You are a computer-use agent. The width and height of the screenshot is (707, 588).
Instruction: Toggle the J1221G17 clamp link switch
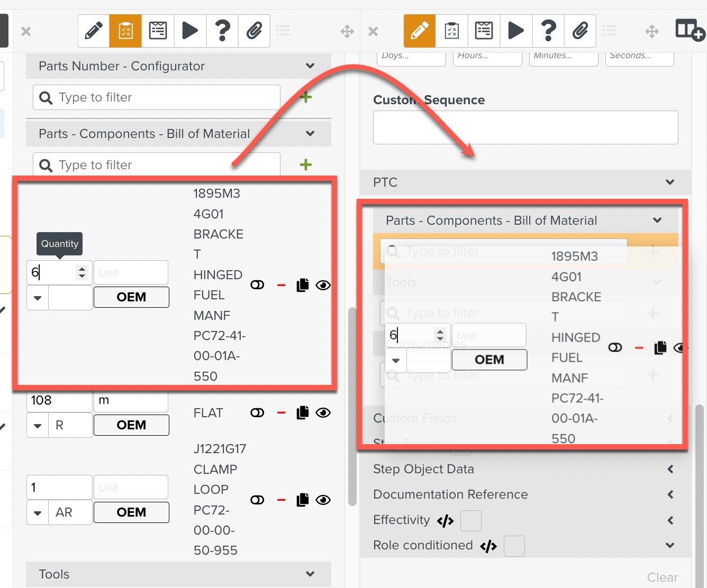pos(257,500)
